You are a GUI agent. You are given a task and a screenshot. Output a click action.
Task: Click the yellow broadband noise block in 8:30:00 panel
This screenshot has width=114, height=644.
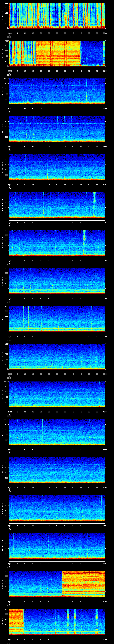coord(58,53)
